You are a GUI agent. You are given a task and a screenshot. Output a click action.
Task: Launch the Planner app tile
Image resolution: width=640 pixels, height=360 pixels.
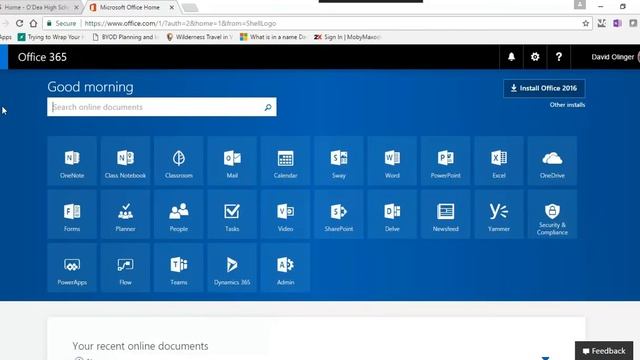[125, 214]
